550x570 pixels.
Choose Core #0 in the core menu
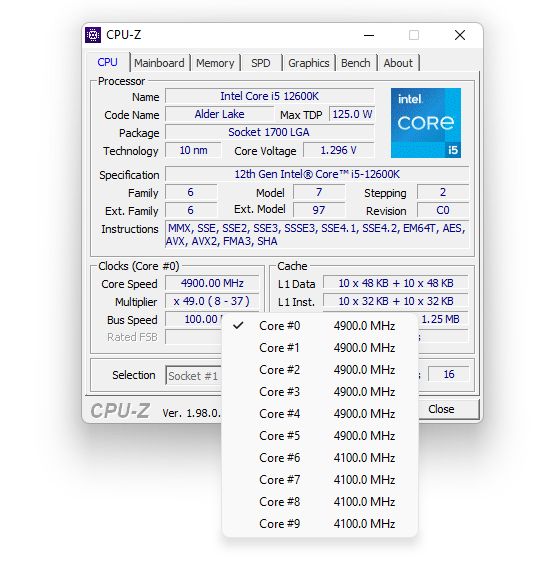(x=320, y=326)
